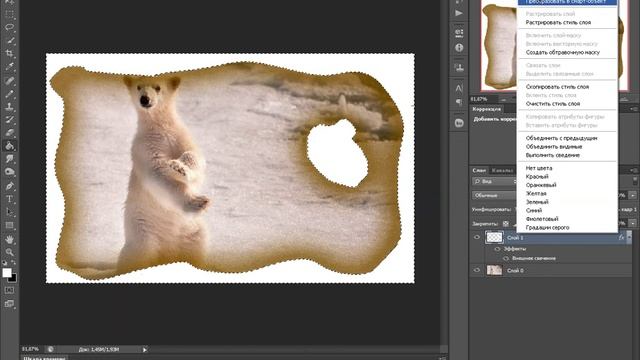Change screen mode icon in toolbar
The height and width of the screenshot is (360, 640).
point(9,304)
